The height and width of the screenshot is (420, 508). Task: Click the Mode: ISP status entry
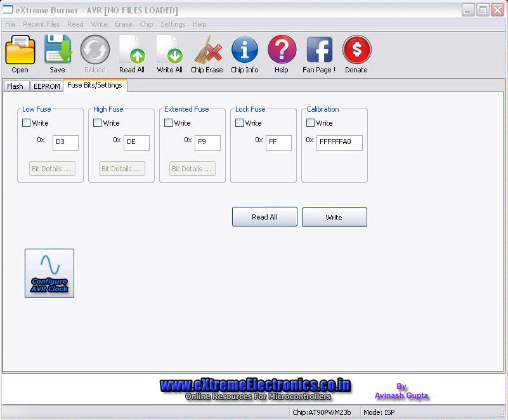click(x=379, y=412)
